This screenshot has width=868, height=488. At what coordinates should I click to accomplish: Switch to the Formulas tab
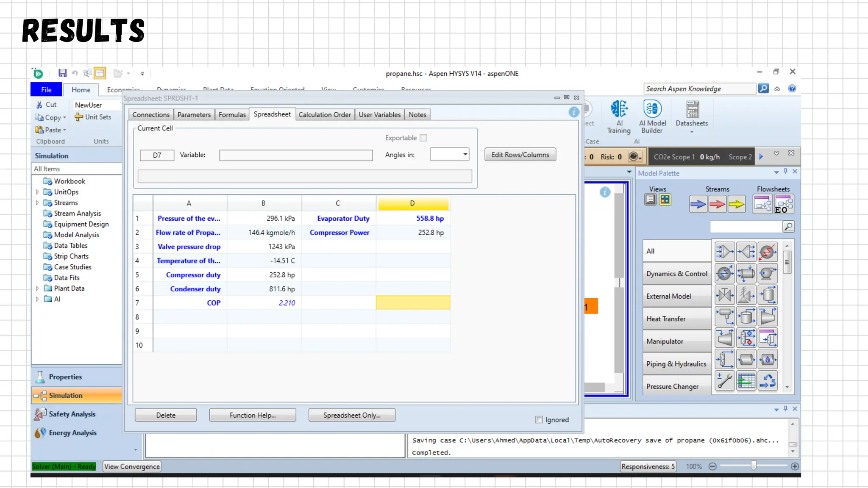tap(232, 115)
